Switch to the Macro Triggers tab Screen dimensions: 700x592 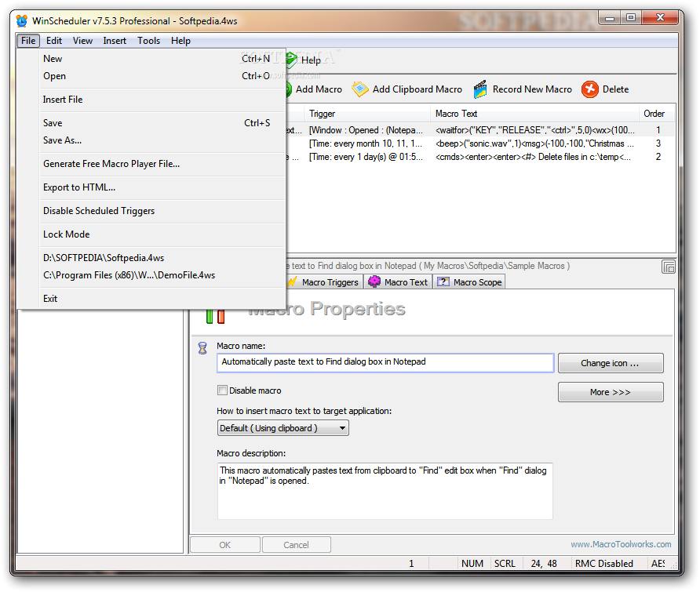coord(324,282)
